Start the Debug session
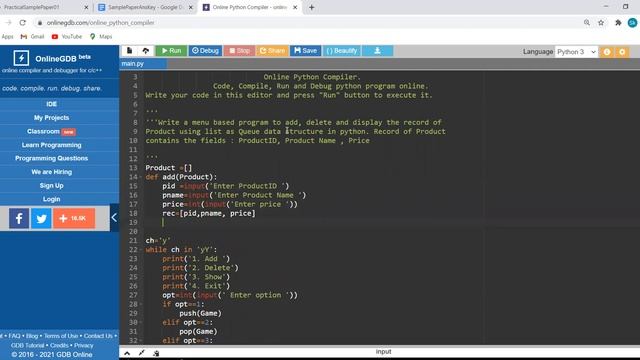 tap(205, 51)
